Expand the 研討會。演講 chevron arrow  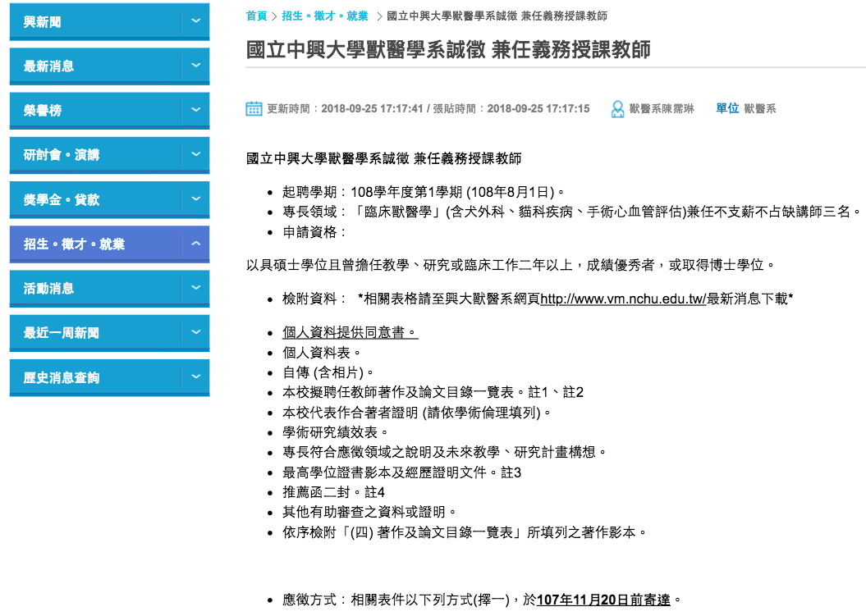tap(195, 154)
